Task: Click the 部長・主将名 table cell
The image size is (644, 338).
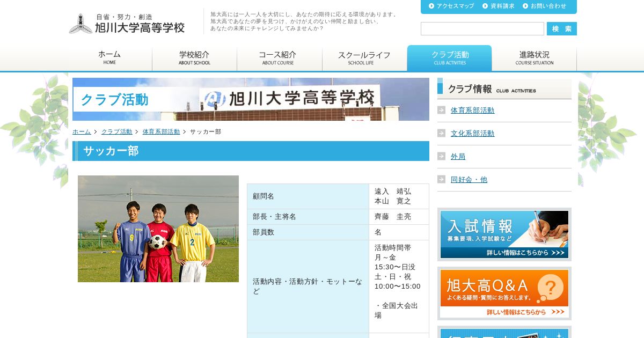Action: tap(308, 217)
